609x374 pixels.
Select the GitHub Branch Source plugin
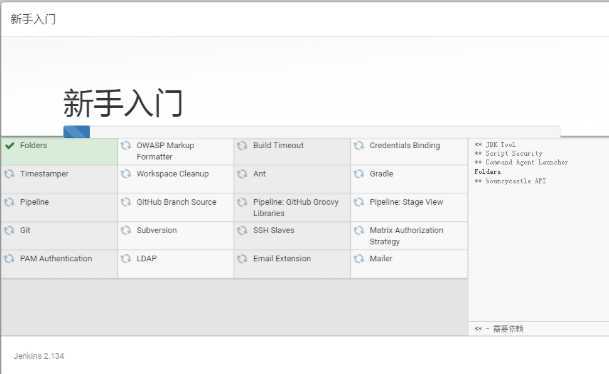(x=176, y=207)
